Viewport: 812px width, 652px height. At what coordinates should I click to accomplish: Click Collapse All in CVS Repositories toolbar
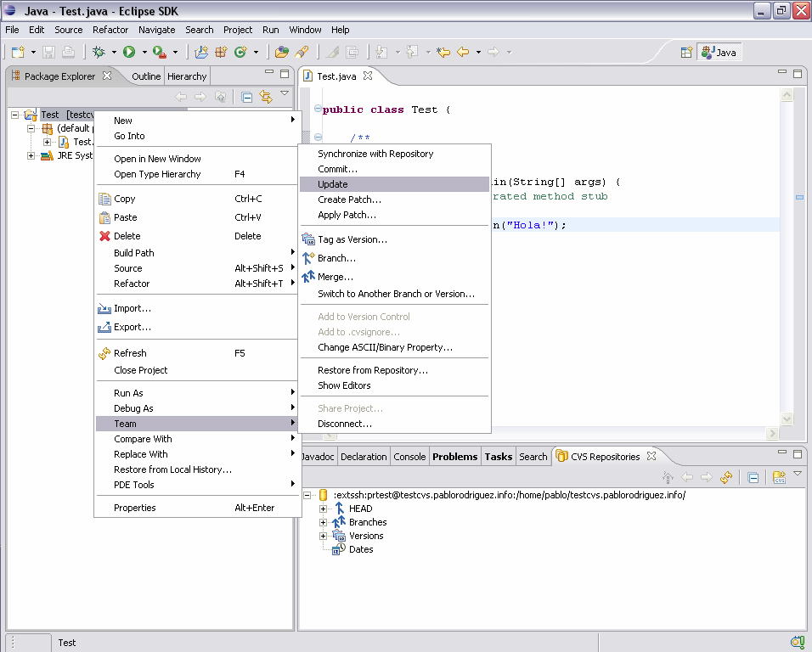(x=753, y=477)
